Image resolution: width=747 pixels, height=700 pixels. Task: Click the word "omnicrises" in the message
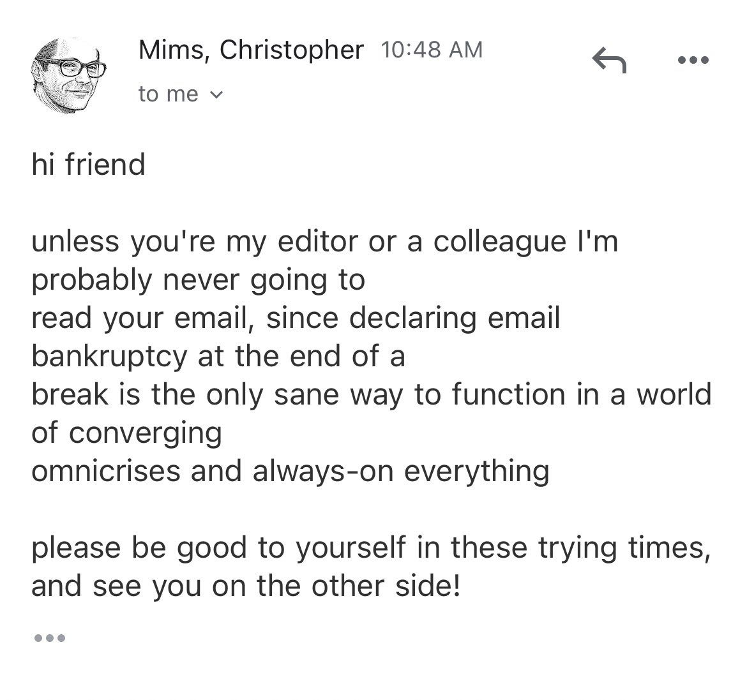[x=106, y=471]
